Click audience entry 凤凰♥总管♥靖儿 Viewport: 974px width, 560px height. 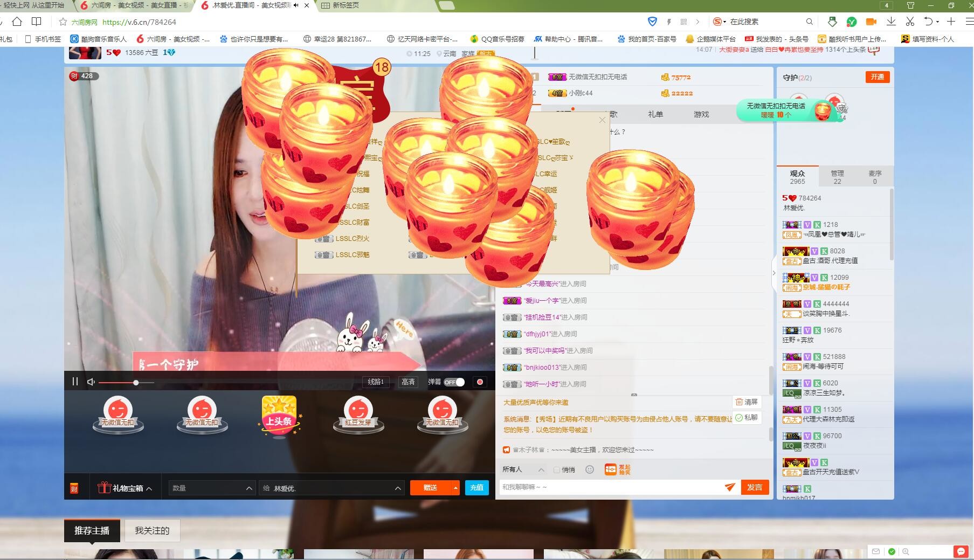(x=833, y=230)
